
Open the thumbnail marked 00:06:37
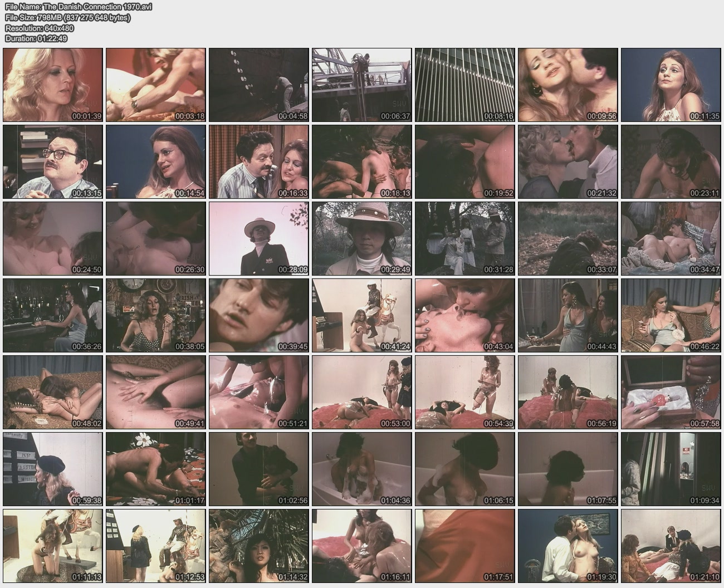pyautogui.click(x=361, y=85)
